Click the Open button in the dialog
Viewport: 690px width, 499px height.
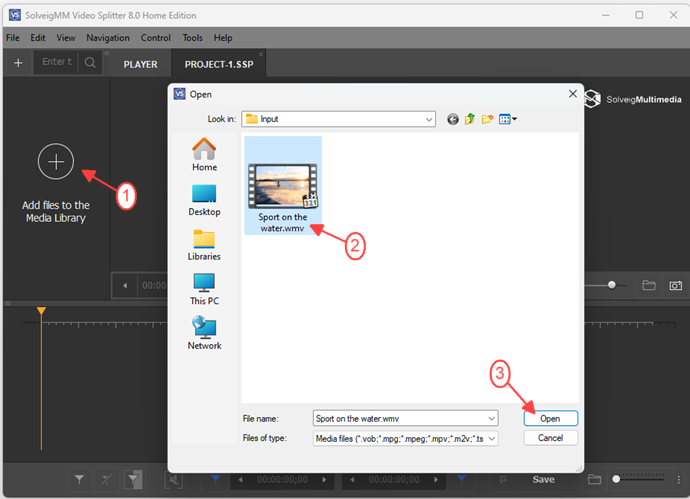tap(551, 418)
